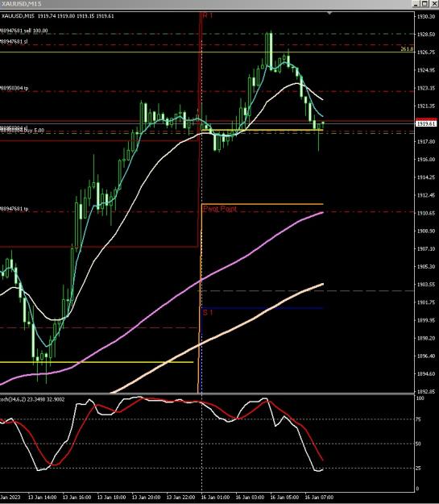Click the 13 Jan 20:00 time label
This screenshot has height=504, width=439.
146,498
